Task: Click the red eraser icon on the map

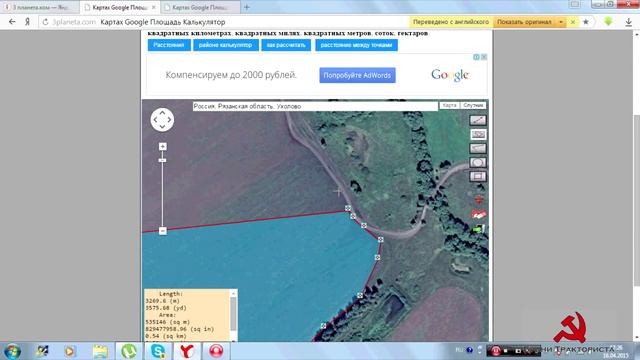Action: click(x=479, y=215)
